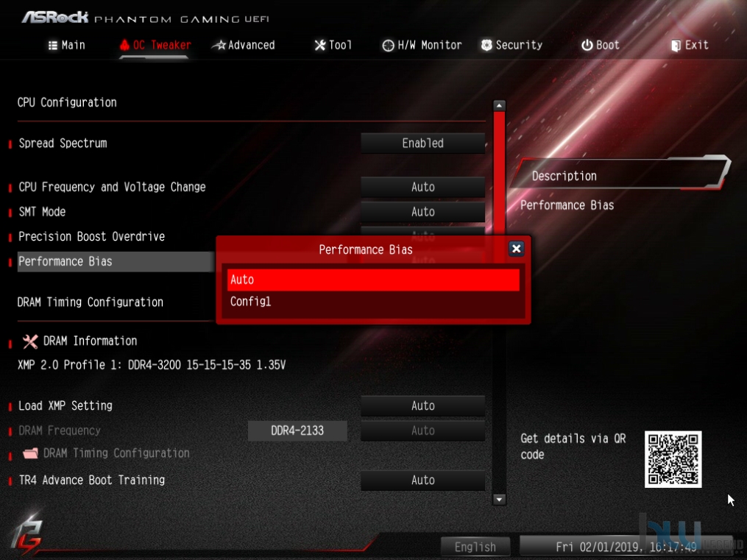Open DRAM Frequency Auto dropdown
The height and width of the screenshot is (560, 747).
click(x=422, y=431)
